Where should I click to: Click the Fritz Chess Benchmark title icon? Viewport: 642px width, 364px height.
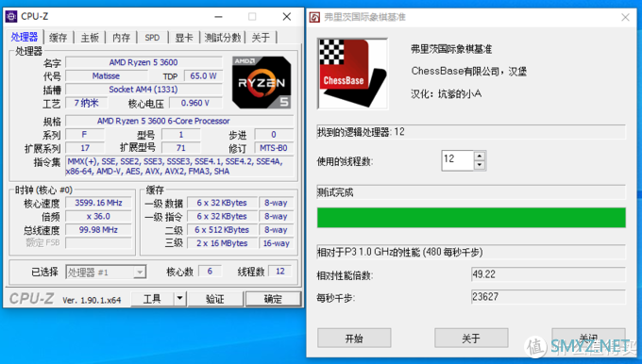(x=314, y=17)
